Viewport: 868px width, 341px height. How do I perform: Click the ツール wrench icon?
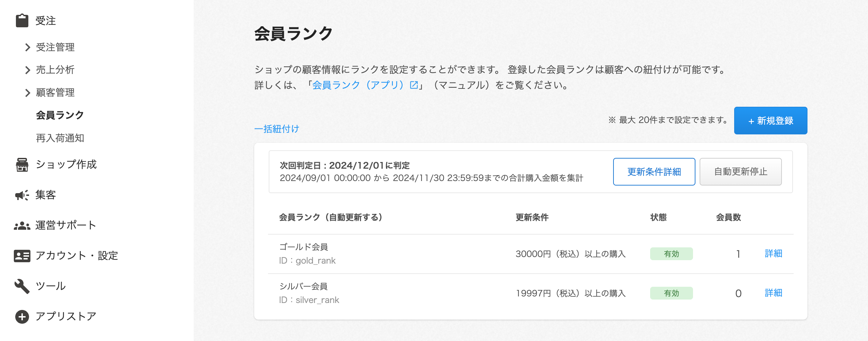pyautogui.click(x=22, y=286)
